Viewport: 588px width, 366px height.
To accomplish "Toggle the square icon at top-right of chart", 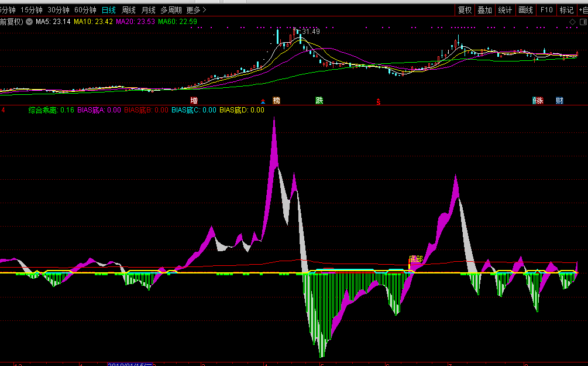I will pyautogui.click(x=582, y=22).
